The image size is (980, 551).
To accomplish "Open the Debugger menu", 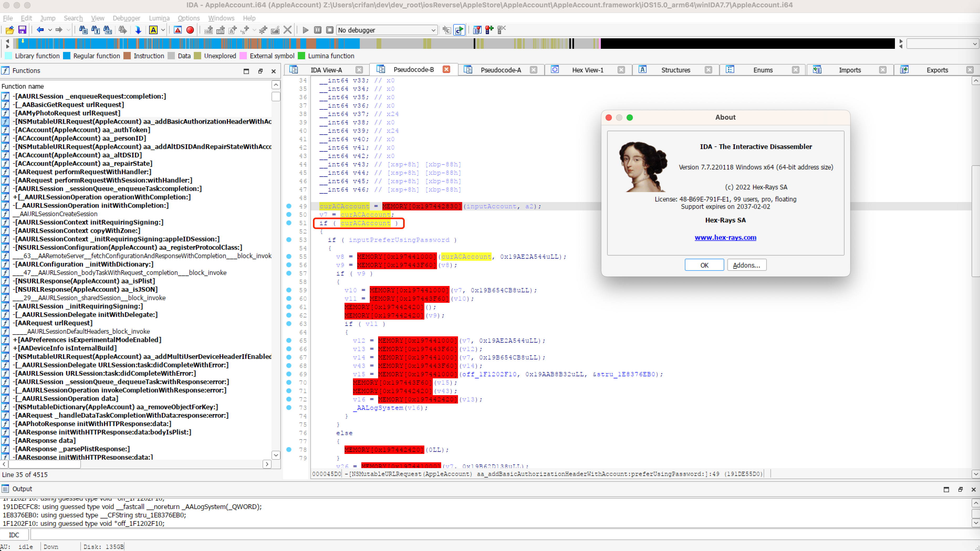I will pyautogui.click(x=126, y=18).
